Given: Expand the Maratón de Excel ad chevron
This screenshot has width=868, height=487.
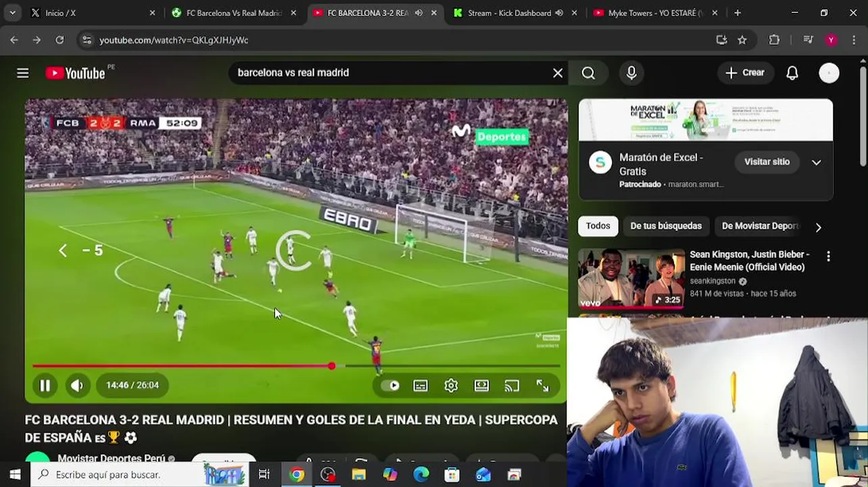Looking at the screenshot, I should (x=816, y=162).
